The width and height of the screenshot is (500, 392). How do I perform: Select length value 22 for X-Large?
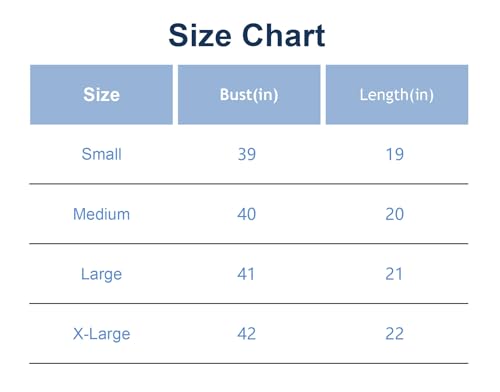point(395,334)
